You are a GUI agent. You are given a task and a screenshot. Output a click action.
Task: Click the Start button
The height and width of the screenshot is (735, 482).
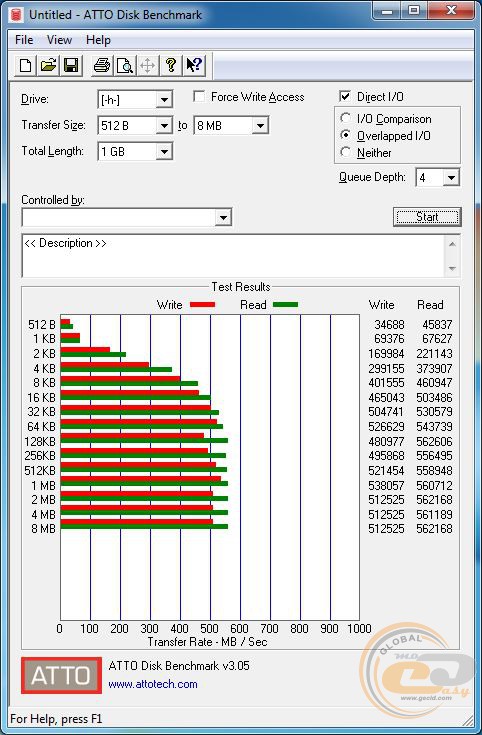427,217
